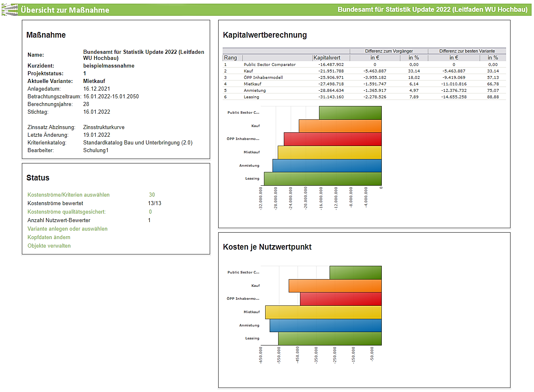Click the Mietkauf Kapitalwert value -27.498.718
The width and height of the screenshot is (534, 392).
pos(331,84)
